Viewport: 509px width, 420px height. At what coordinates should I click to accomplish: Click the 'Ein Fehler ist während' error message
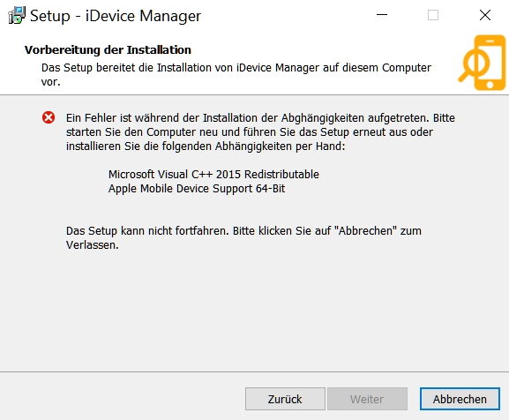tap(260, 132)
